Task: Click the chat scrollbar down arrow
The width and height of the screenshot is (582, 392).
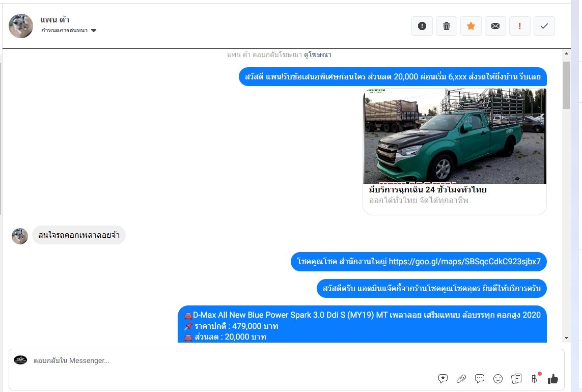Action: coord(566,338)
